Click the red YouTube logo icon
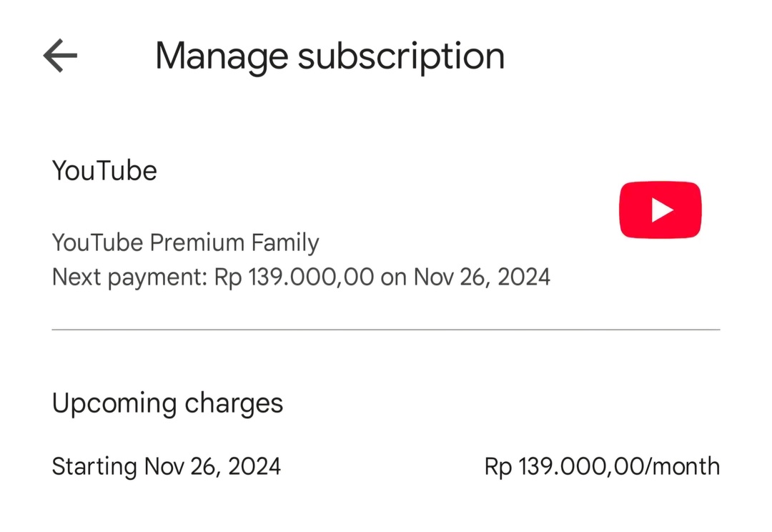Image resolution: width=772 pixels, height=532 pixels. (660, 210)
